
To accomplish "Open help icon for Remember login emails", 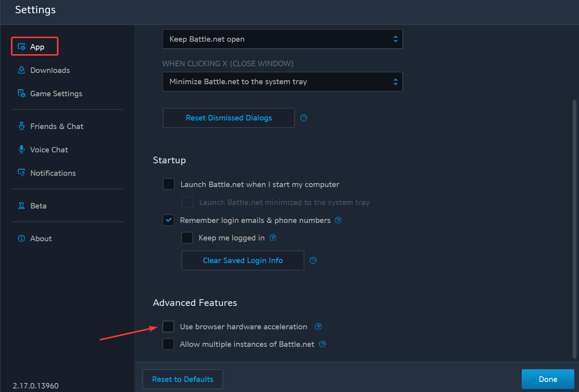I will (x=338, y=220).
